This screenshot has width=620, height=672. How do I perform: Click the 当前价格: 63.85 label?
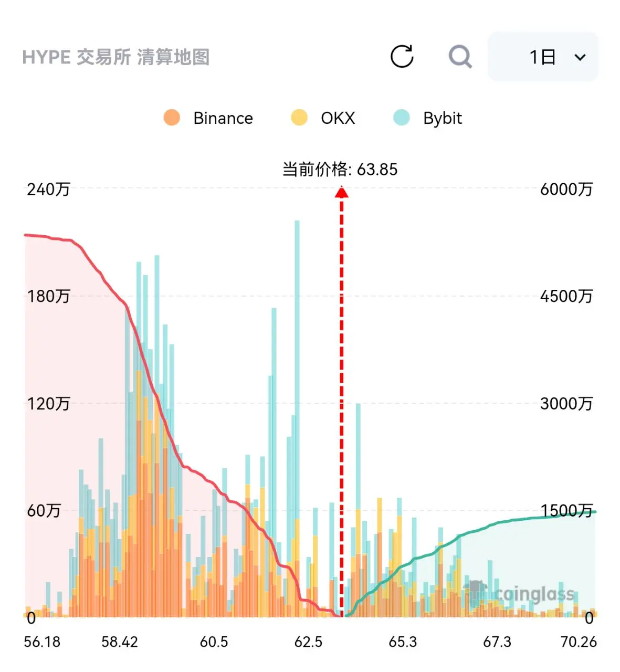(340, 169)
